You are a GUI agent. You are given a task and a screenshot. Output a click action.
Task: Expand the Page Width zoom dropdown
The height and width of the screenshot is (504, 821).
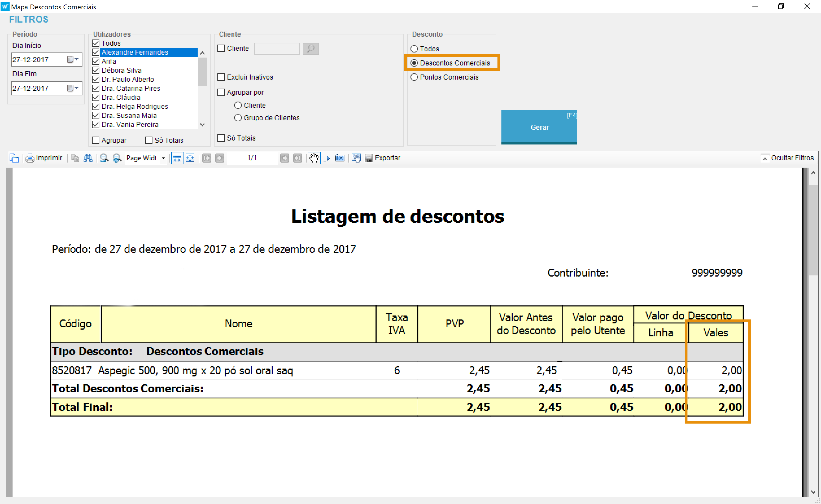[x=163, y=158]
